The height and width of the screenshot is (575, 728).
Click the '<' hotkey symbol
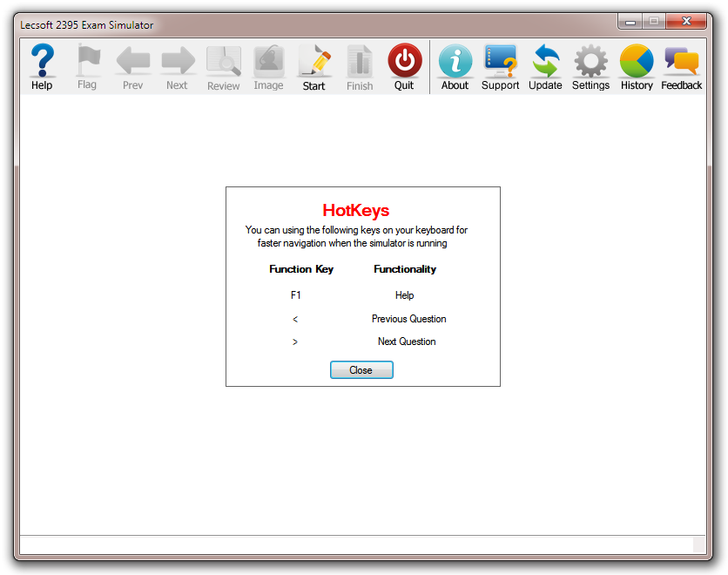[x=295, y=319]
